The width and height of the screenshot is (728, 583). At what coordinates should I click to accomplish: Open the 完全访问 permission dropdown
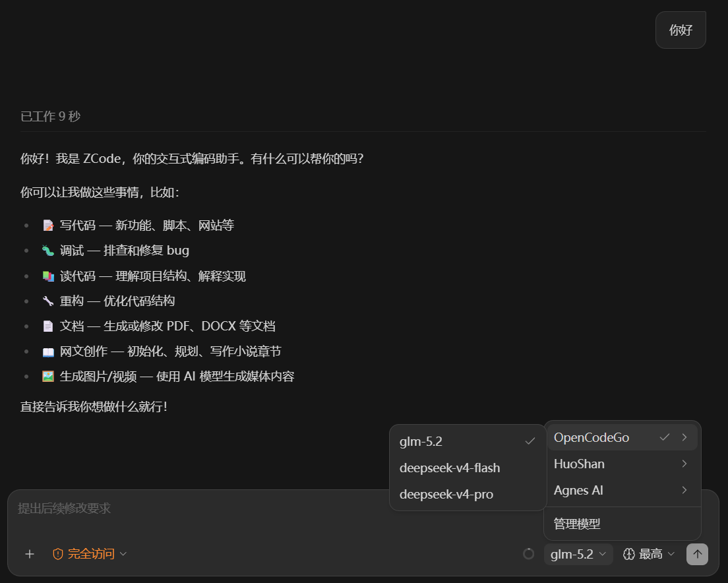(x=90, y=554)
